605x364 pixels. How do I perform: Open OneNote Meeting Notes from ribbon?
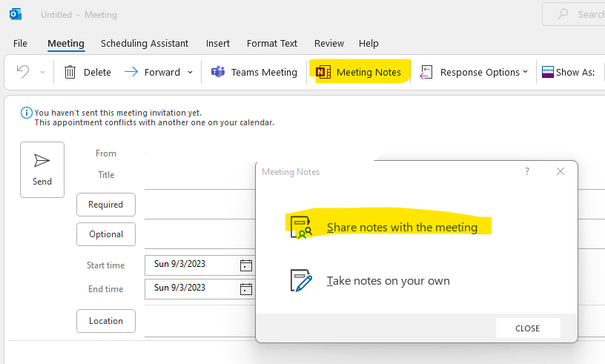359,72
